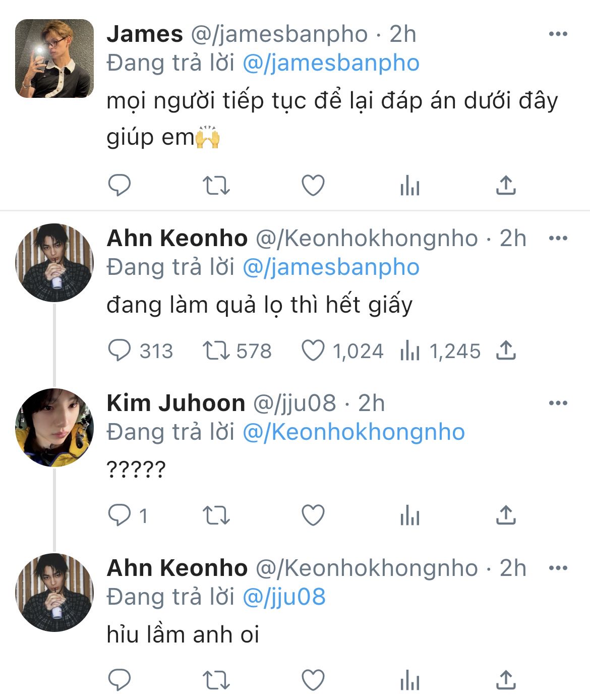Retweet James's tweet about đáp án
This screenshot has height=700, width=590.
coord(216,186)
